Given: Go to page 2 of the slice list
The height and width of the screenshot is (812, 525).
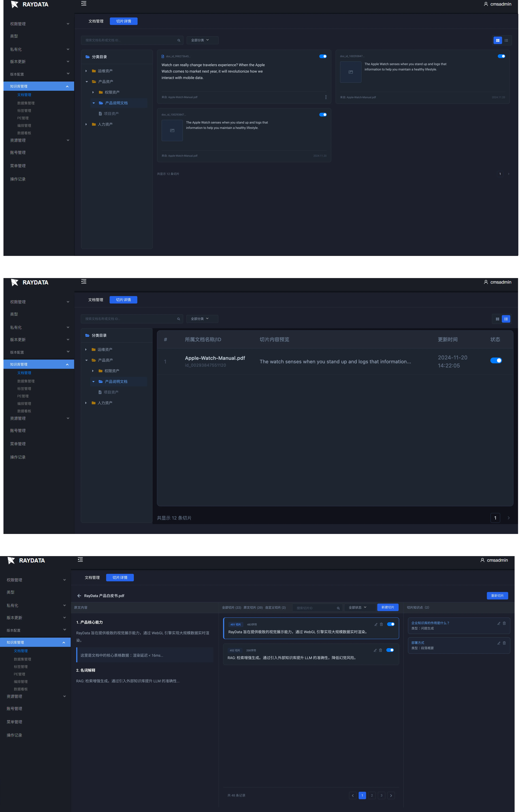Looking at the screenshot, I should point(372,795).
